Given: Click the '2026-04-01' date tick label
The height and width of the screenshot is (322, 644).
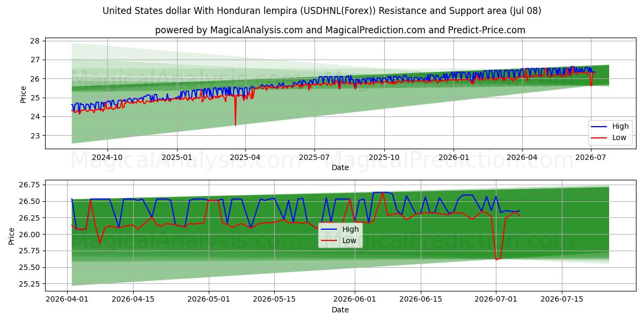Looking at the screenshot, I should 67,299.
